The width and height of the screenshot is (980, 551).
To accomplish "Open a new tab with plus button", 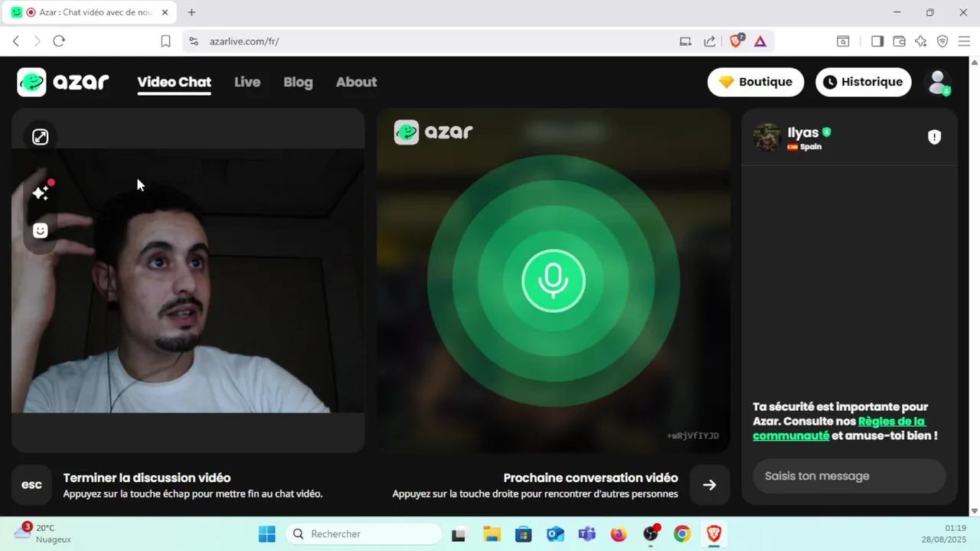I will 191,12.
